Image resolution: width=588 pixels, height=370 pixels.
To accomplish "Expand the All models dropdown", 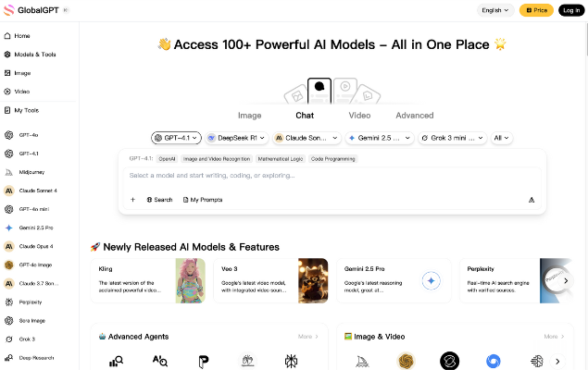I will (502, 138).
